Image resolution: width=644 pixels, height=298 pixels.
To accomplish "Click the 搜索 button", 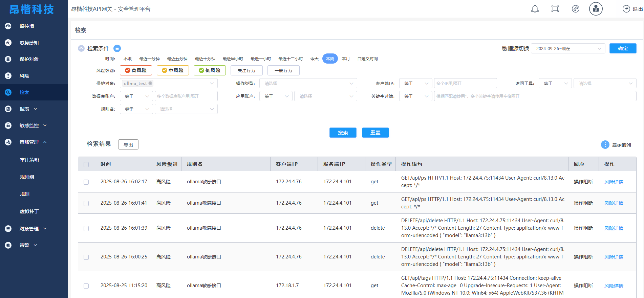I will [x=343, y=133].
